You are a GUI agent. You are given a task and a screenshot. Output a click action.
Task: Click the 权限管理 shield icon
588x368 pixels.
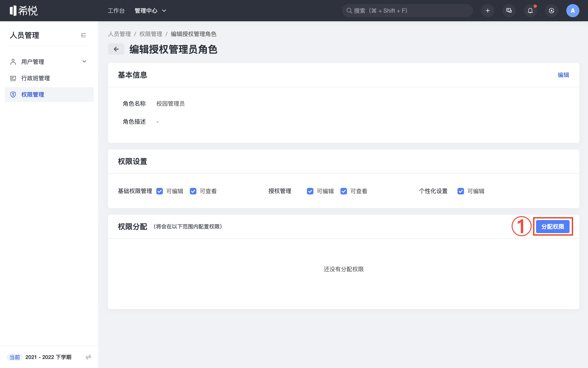(x=13, y=94)
